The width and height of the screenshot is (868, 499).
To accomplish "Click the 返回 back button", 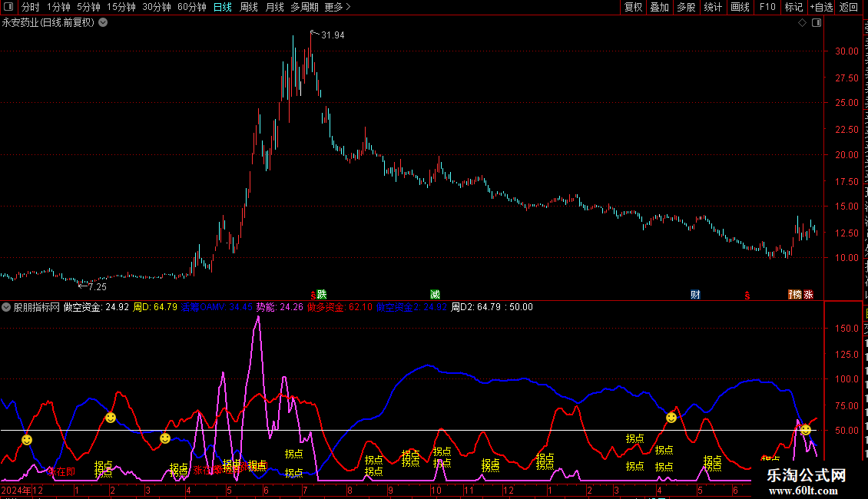I will [849, 7].
